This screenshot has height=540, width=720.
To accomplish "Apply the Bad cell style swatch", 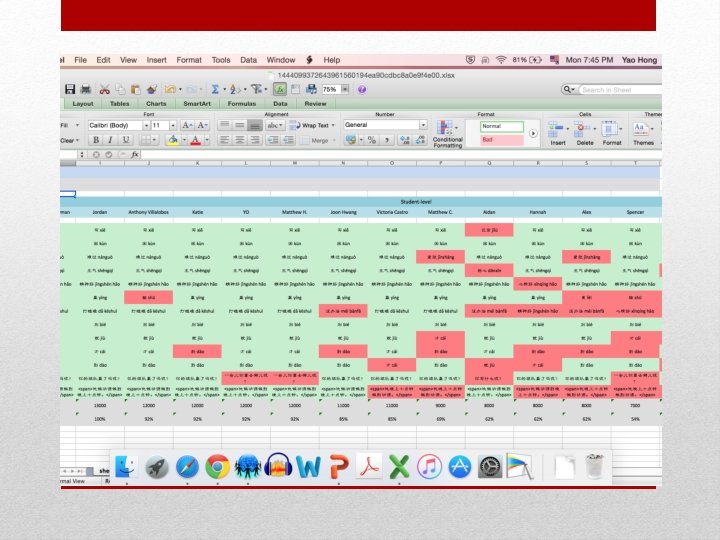I will point(502,140).
